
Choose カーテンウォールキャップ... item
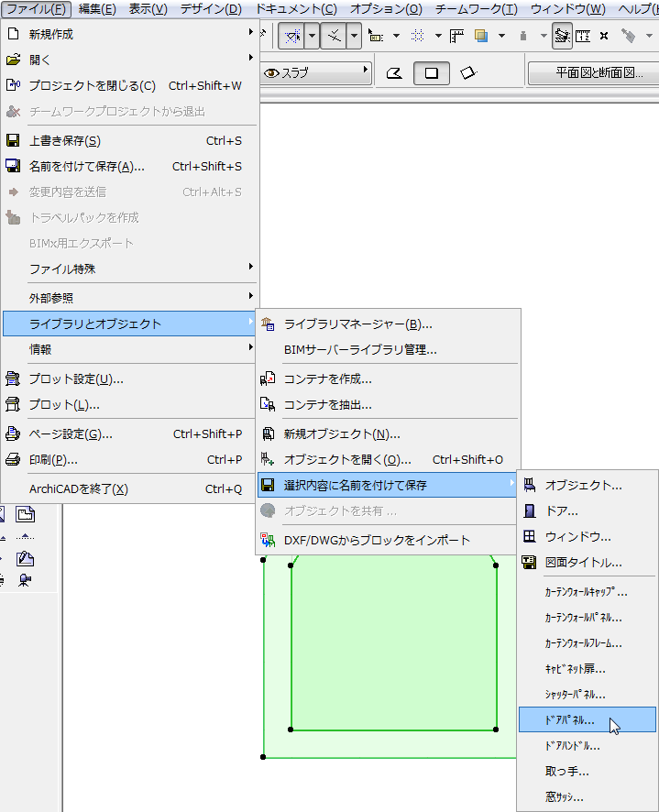588,592
